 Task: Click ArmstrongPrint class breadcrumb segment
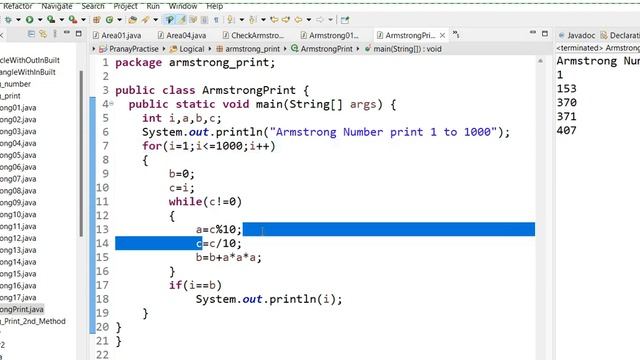(x=322, y=49)
